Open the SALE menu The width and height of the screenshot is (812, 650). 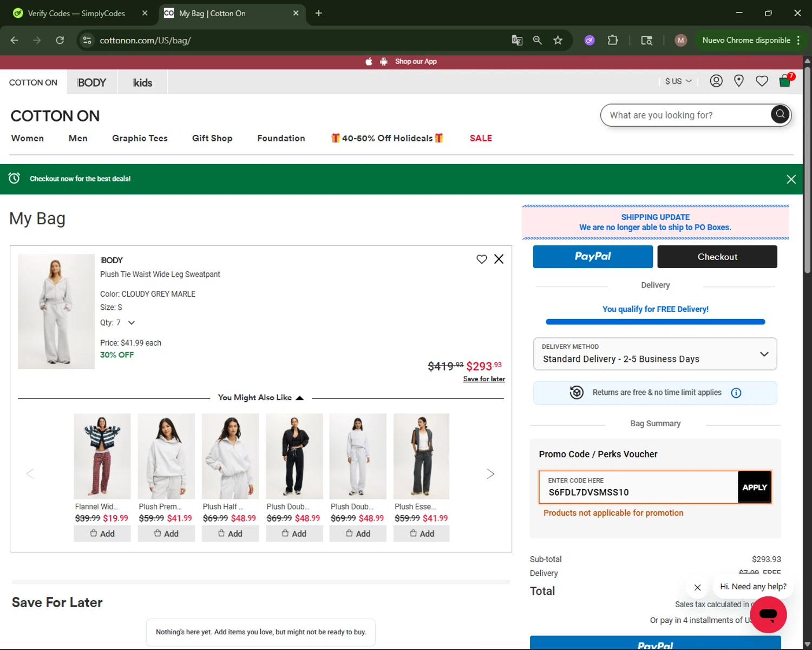pyautogui.click(x=481, y=138)
